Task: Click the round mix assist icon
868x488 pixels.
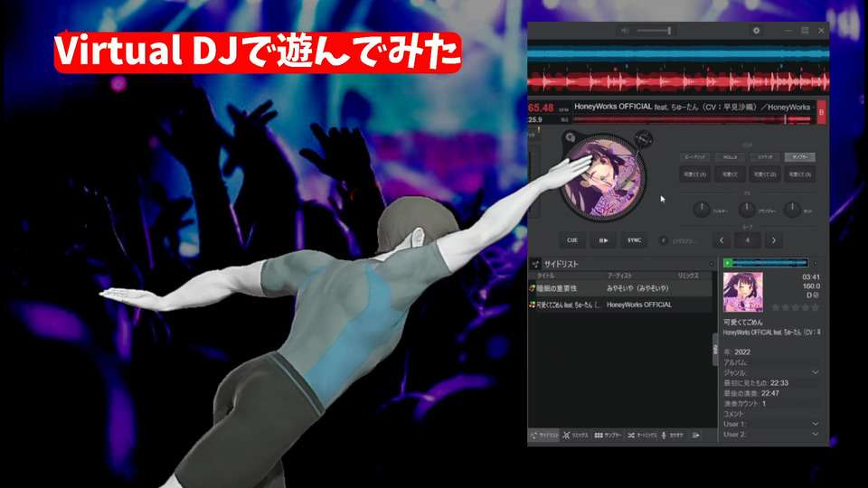Action: click(663, 240)
